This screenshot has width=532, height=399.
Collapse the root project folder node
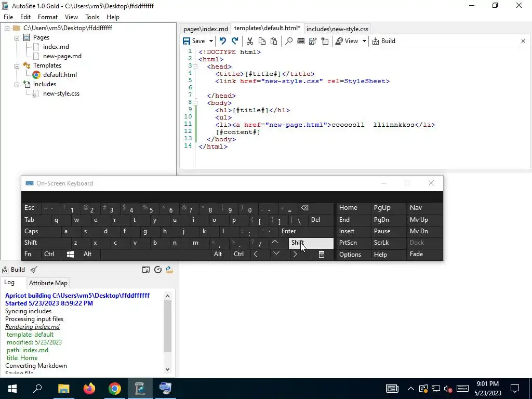7,28
